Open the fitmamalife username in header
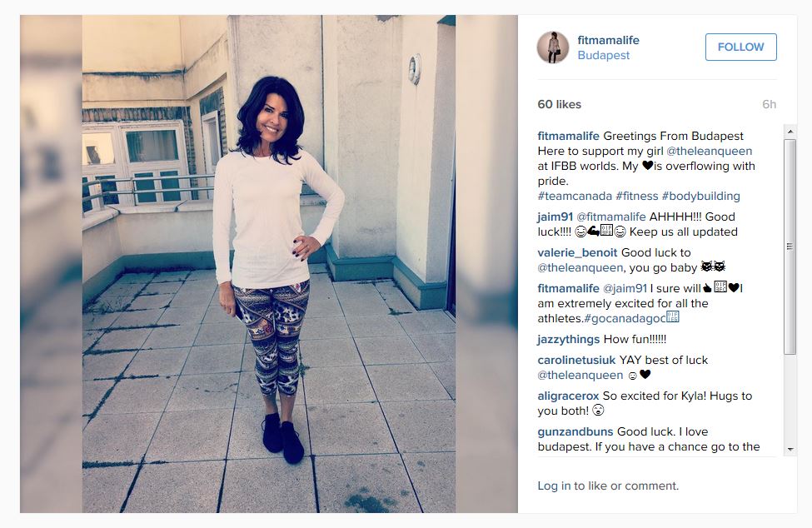This screenshot has height=528, width=812. click(608, 40)
